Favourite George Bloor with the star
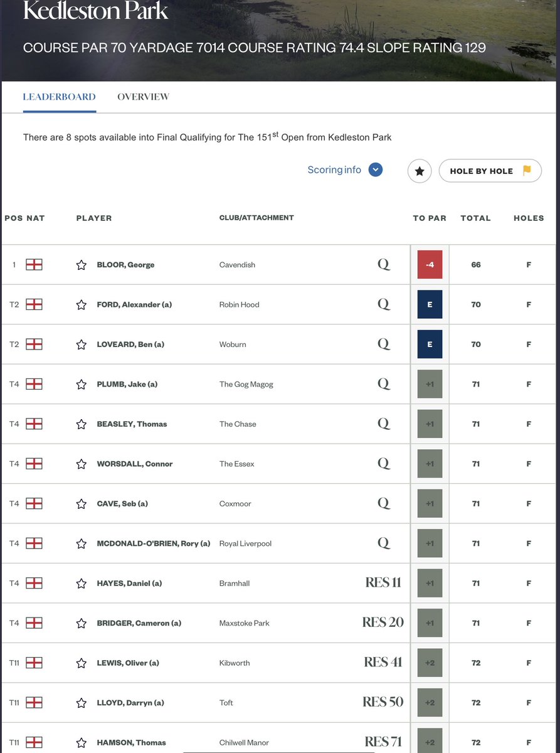Screen dimensions: 560x753 (x=82, y=265)
